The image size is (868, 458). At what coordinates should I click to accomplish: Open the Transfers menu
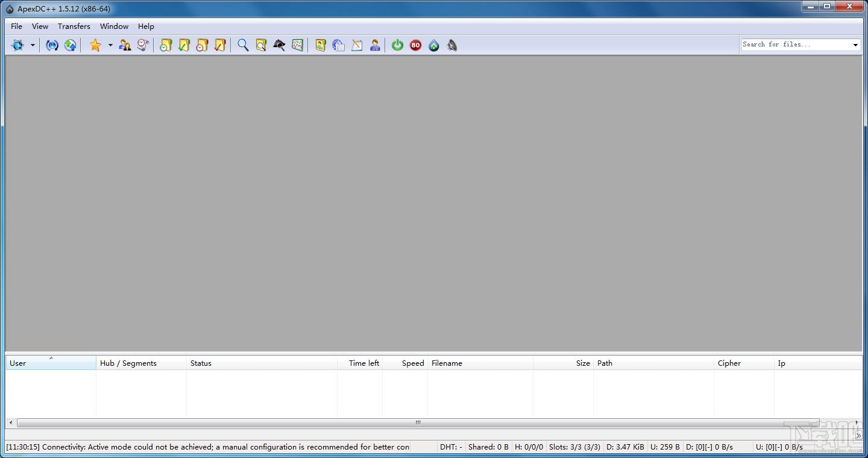74,26
